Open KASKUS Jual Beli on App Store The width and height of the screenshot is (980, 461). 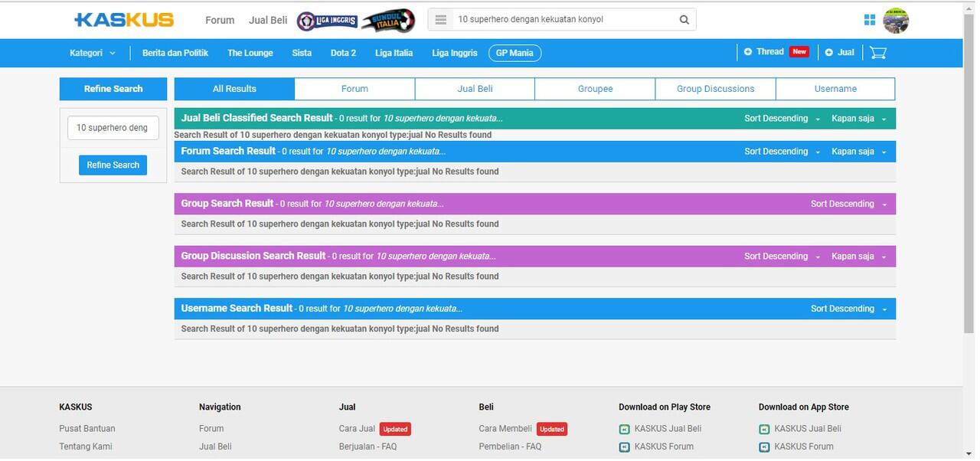click(800, 429)
